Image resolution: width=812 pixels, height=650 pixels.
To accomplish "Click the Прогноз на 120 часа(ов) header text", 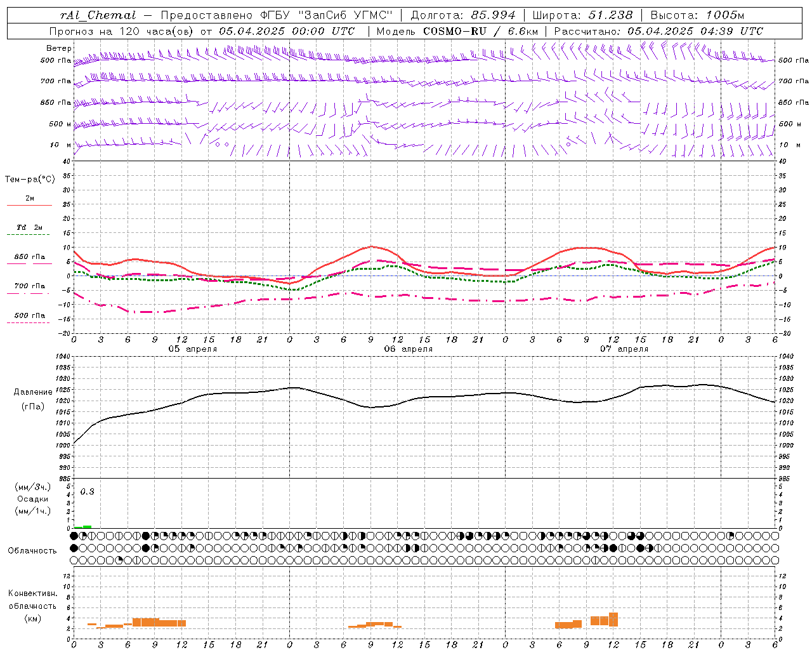I will (122, 31).
